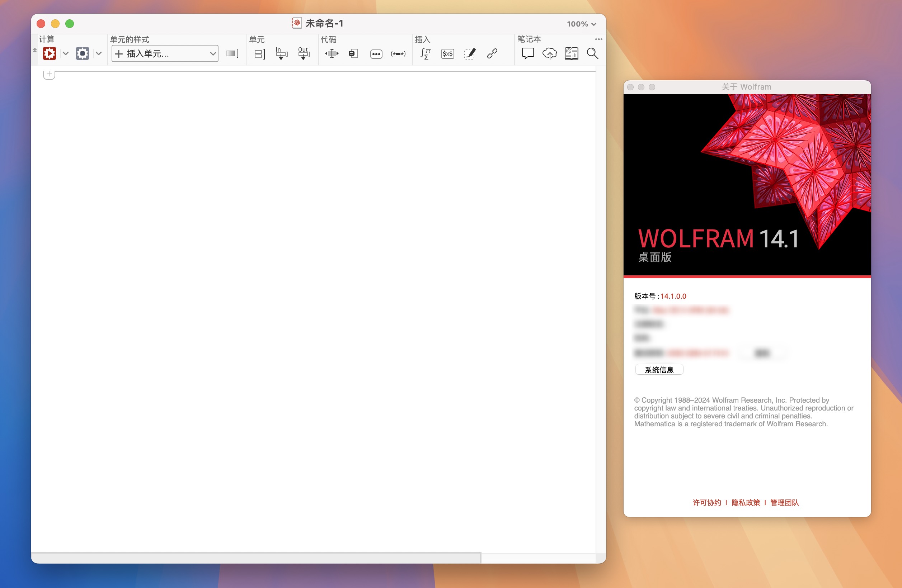Viewport: 902px width, 588px height.
Task: Open the toolbar overflow three dots
Action: [x=598, y=39]
